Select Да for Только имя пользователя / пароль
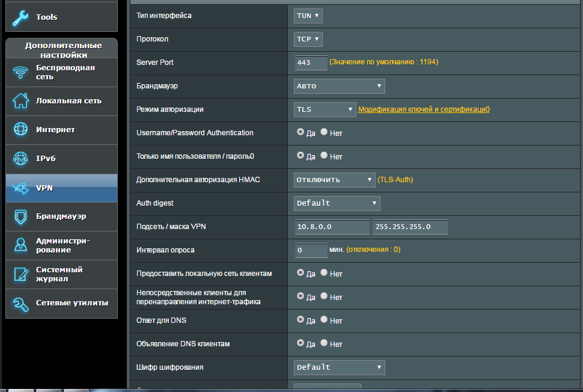 tap(301, 156)
